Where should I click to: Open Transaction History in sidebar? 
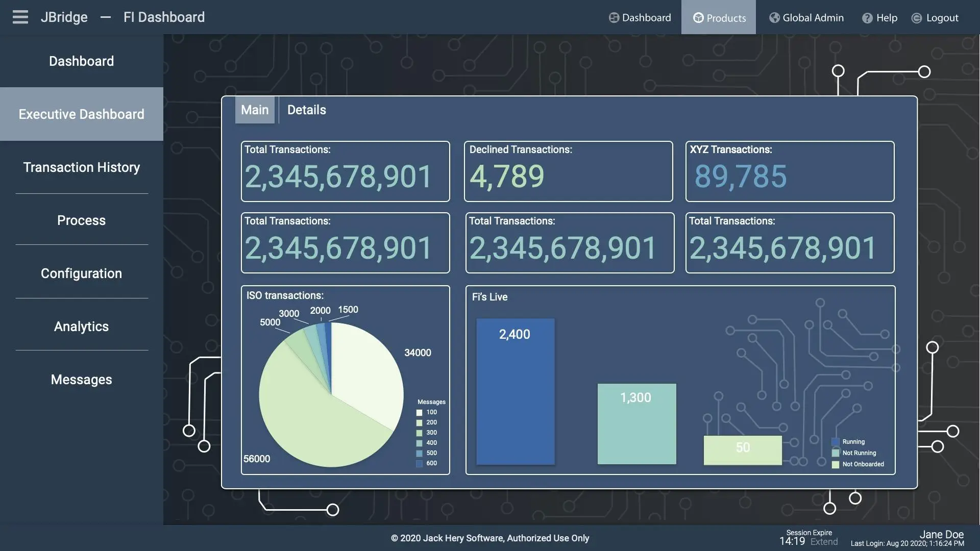pyautogui.click(x=82, y=167)
